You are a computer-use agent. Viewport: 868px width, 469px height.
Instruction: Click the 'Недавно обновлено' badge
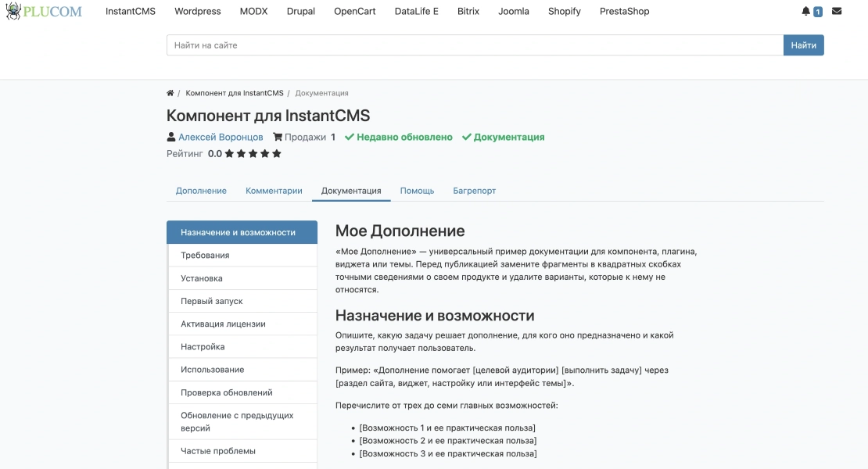399,137
